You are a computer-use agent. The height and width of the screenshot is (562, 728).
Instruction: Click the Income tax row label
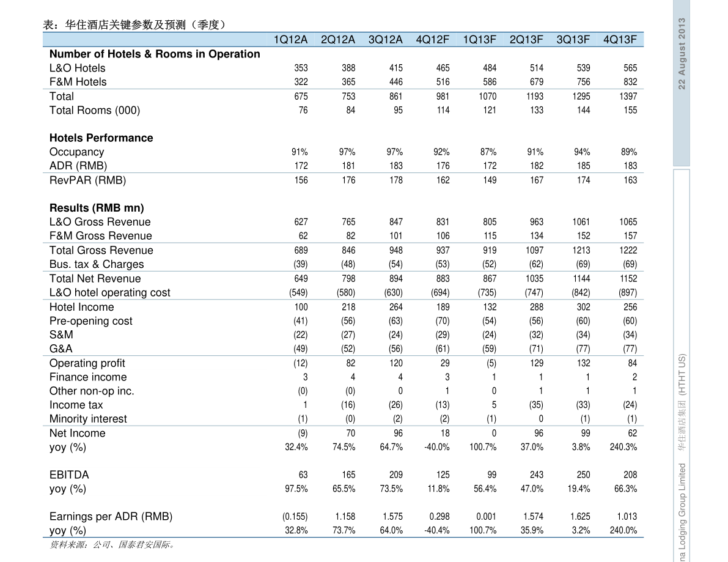(76, 405)
